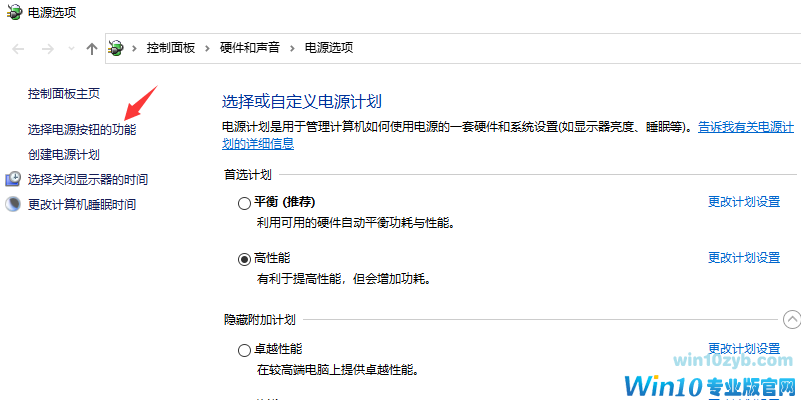Navigate to 硬件和声音 in breadcrumb
Image resolution: width=801 pixels, height=400 pixels.
pyautogui.click(x=250, y=48)
